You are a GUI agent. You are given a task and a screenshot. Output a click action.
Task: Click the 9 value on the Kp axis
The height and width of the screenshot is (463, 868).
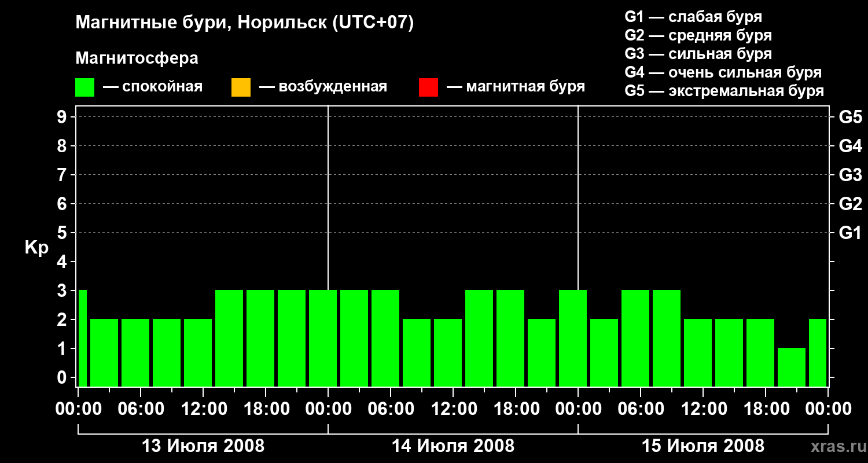[63, 117]
